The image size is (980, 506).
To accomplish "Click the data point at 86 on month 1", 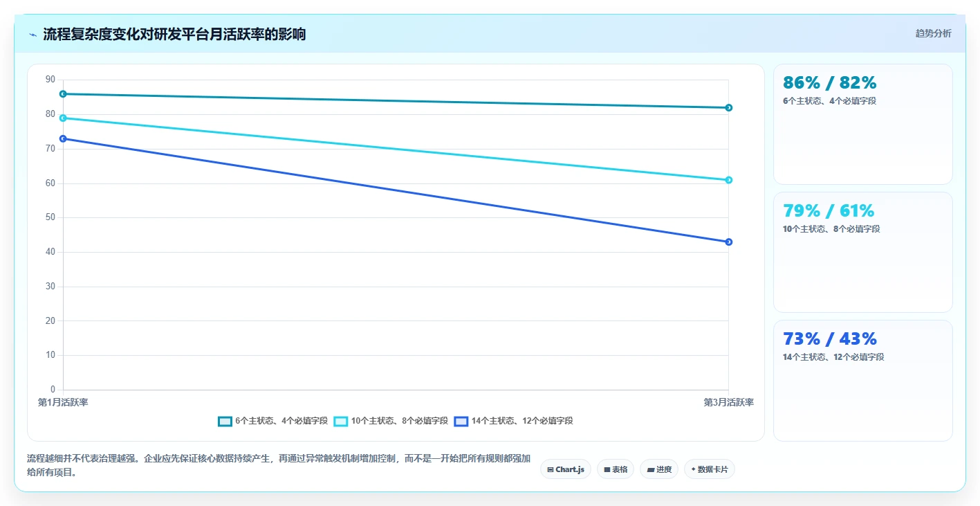I will [63, 94].
